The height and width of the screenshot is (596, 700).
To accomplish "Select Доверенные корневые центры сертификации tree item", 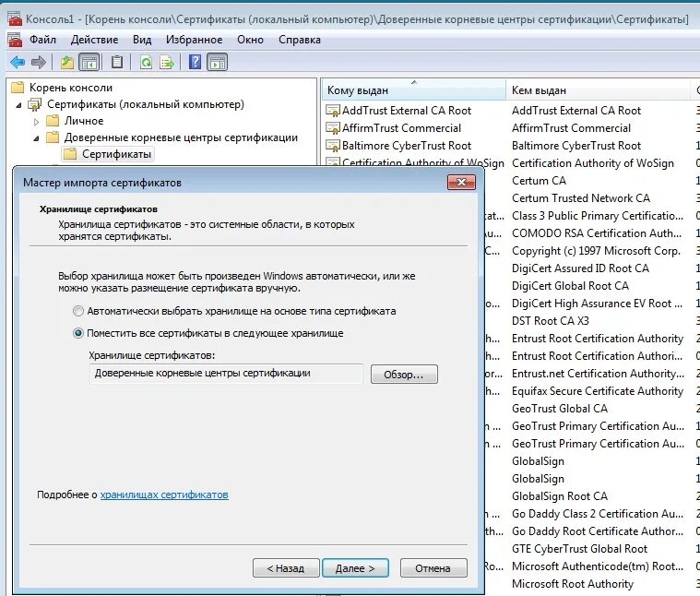I will [181, 137].
